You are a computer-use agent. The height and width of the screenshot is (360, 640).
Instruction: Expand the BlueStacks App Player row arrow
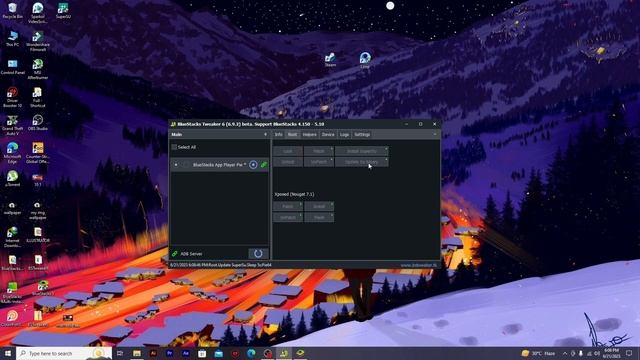pyautogui.click(x=176, y=164)
